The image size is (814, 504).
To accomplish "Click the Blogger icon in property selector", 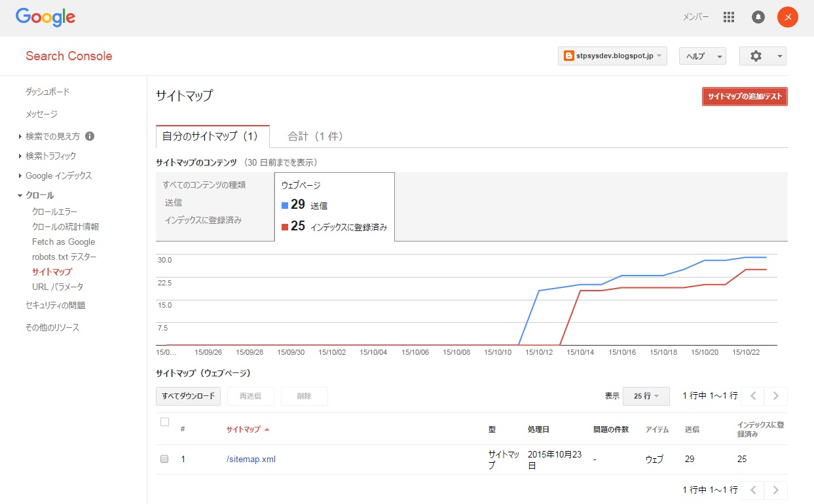I will [570, 56].
